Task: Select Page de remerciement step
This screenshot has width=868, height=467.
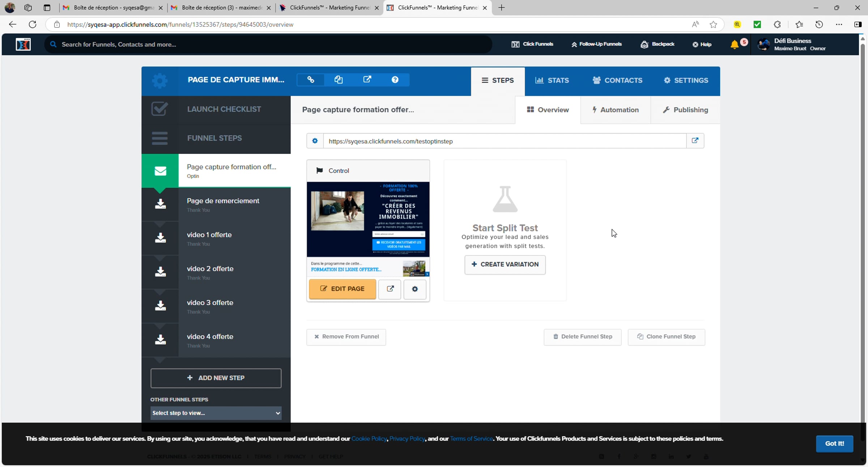Action: [x=216, y=204]
